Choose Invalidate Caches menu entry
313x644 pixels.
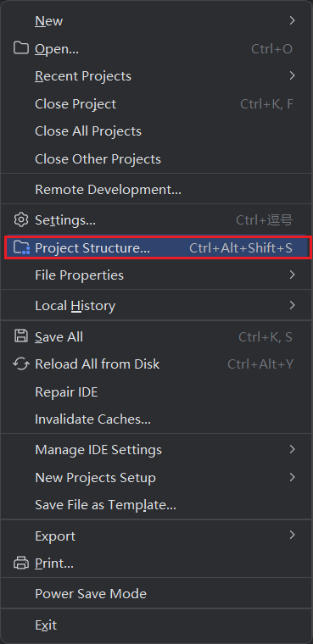coord(156,419)
